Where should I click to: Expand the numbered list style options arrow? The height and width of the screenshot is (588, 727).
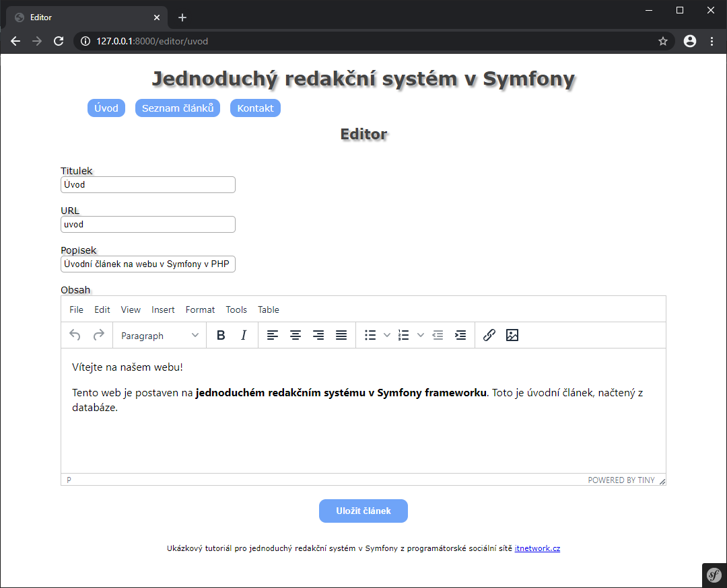421,335
